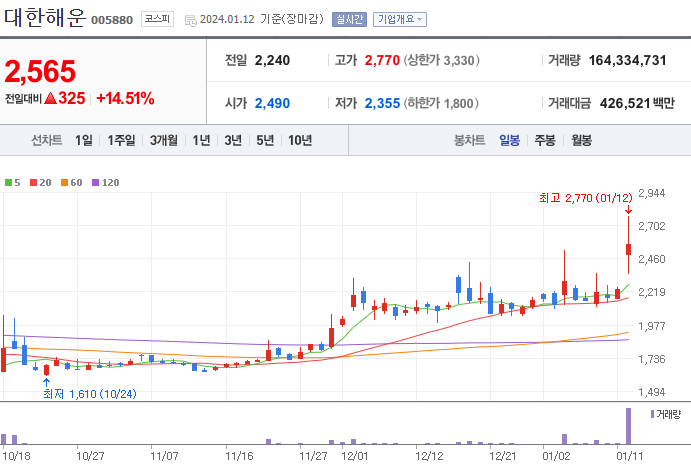The image size is (691, 475).
Task: Click the 상한가 3,330 text
Action: click(442, 60)
